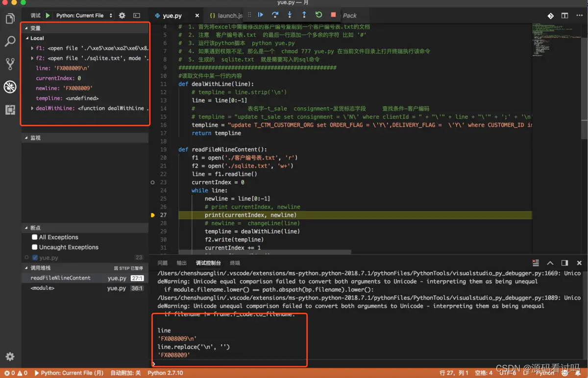Switch to the 终端 panel tab
Viewport: 588px width, 378px height.
click(x=235, y=263)
